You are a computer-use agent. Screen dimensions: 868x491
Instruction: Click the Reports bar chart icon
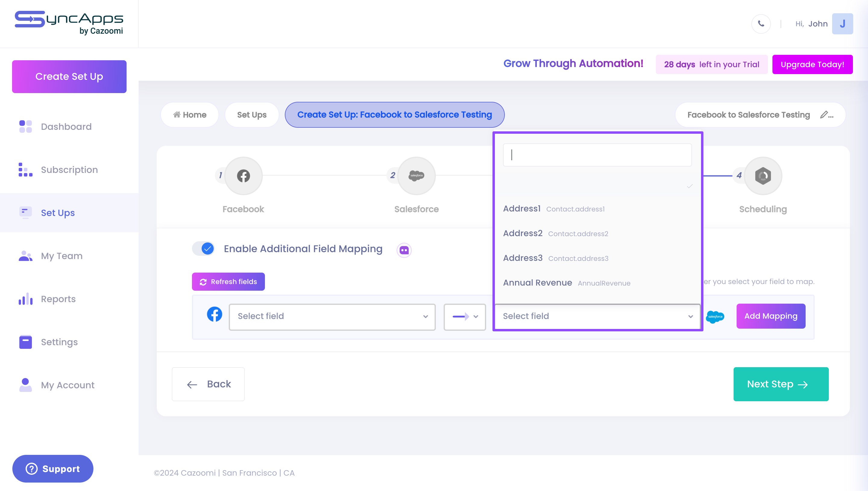(x=26, y=299)
